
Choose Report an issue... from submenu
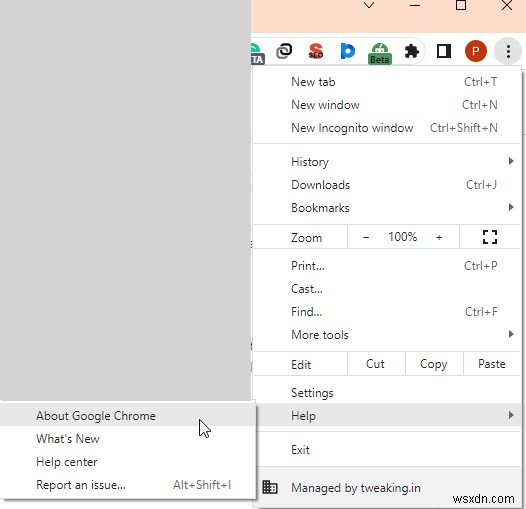(127, 485)
